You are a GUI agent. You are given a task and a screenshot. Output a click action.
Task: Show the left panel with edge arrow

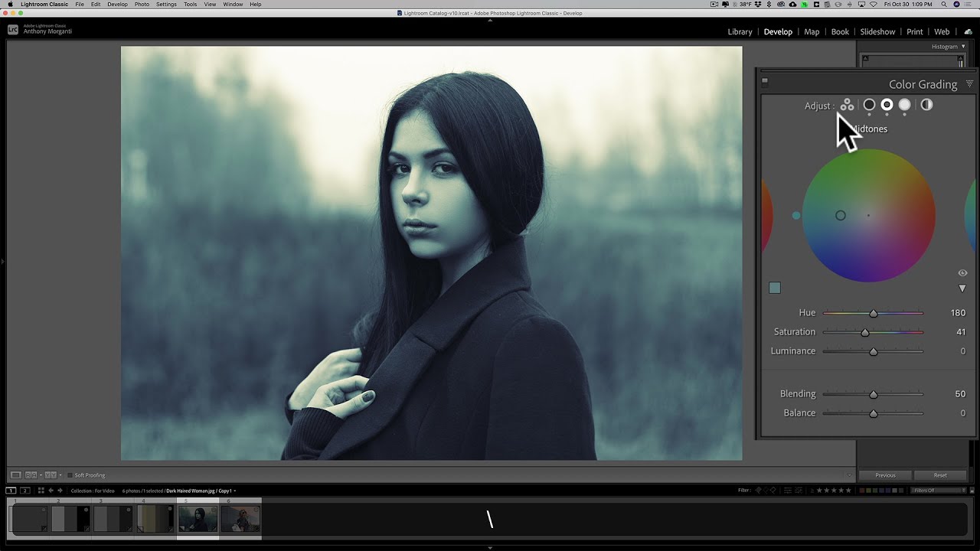pyautogui.click(x=2, y=262)
